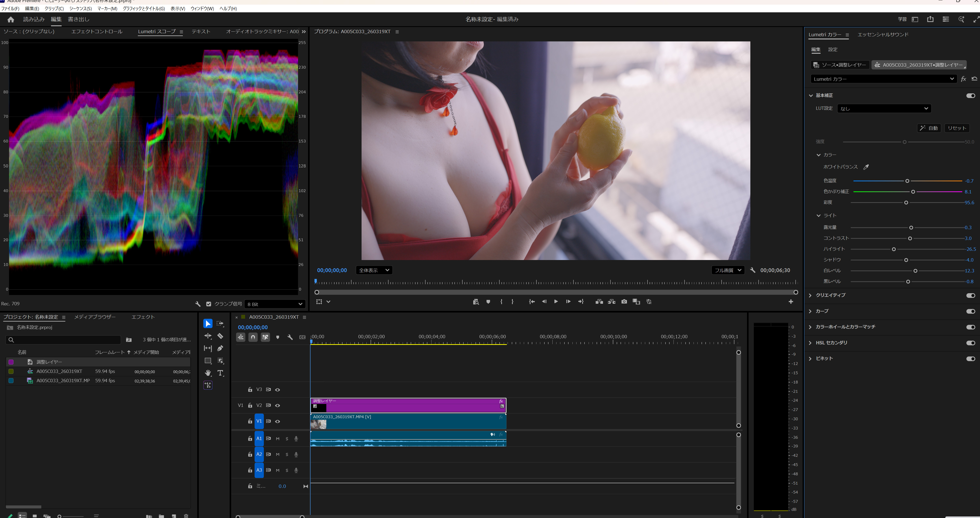This screenshot has height=518, width=980.
Task: Open the LUT設定 dropdown
Action: 884,109
